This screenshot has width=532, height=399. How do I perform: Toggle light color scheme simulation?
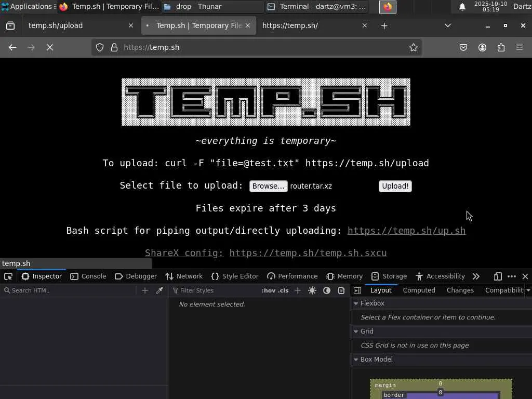coord(312,290)
